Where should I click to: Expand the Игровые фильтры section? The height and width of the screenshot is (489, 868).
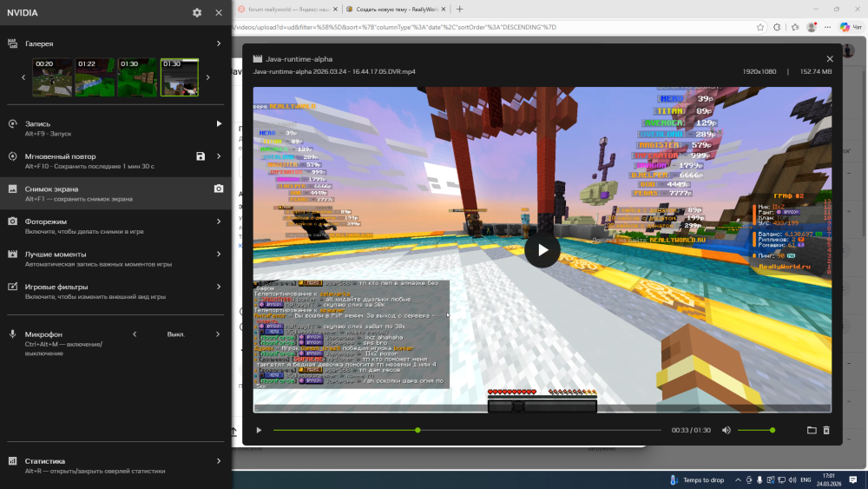pos(219,287)
